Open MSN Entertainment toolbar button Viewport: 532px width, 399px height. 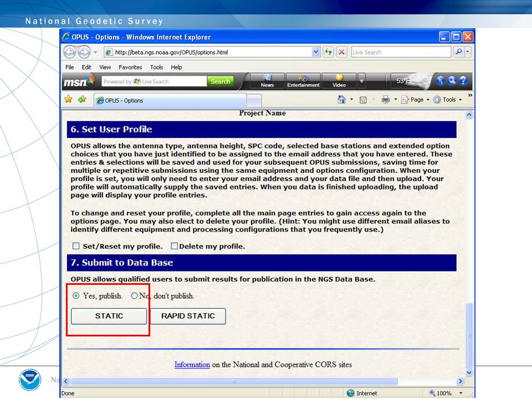[x=303, y=81]
